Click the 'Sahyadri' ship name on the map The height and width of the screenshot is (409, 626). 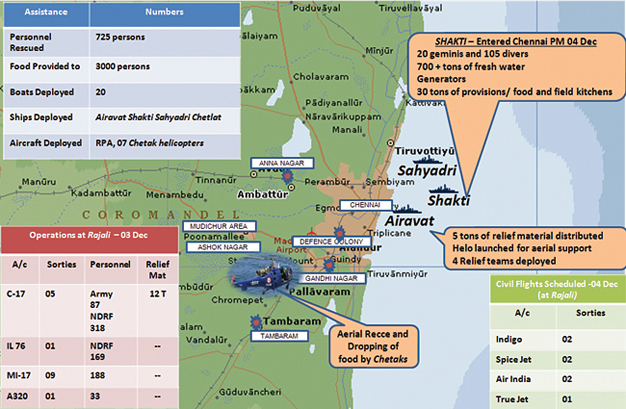tap(427, 171)
